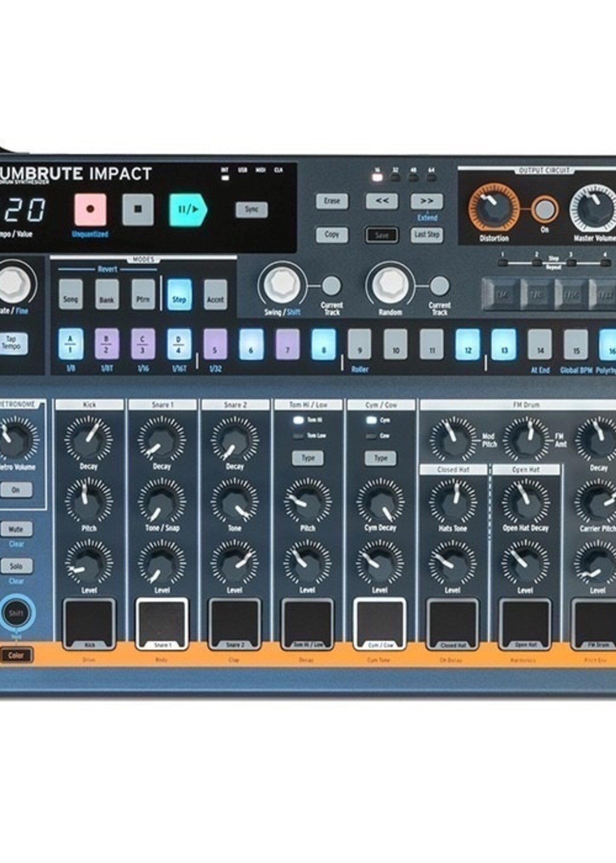Adjust the Kick Pitch knob

[89, 501]
